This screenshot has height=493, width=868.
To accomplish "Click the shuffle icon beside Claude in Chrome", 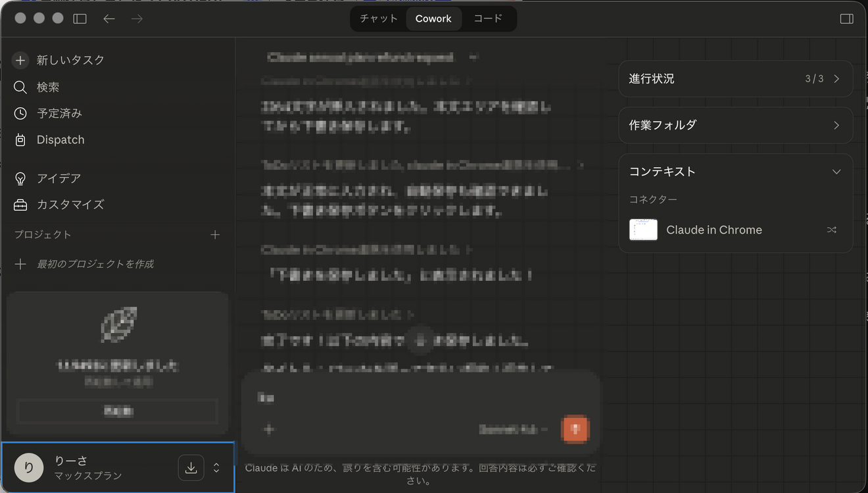I will tap(832, 230).
